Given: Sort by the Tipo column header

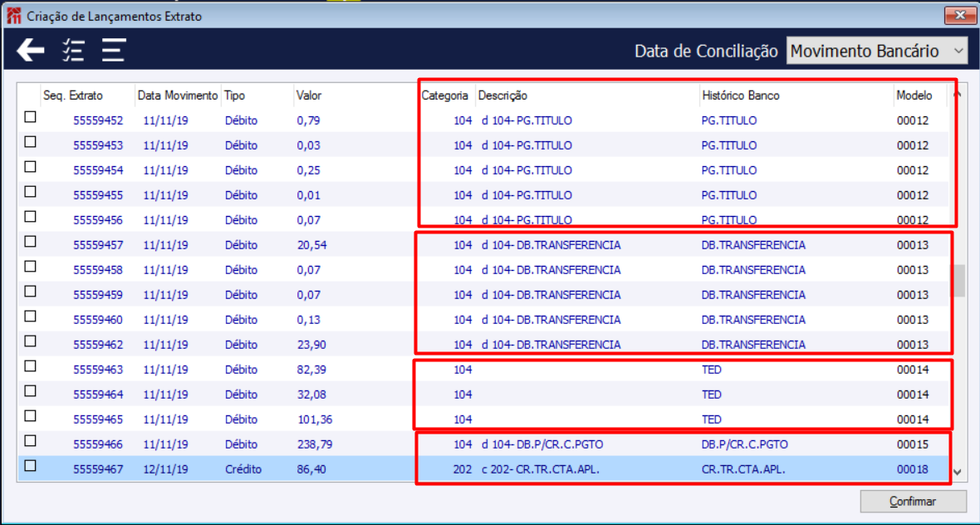Looking at the screenshot, I should point(234,96).
